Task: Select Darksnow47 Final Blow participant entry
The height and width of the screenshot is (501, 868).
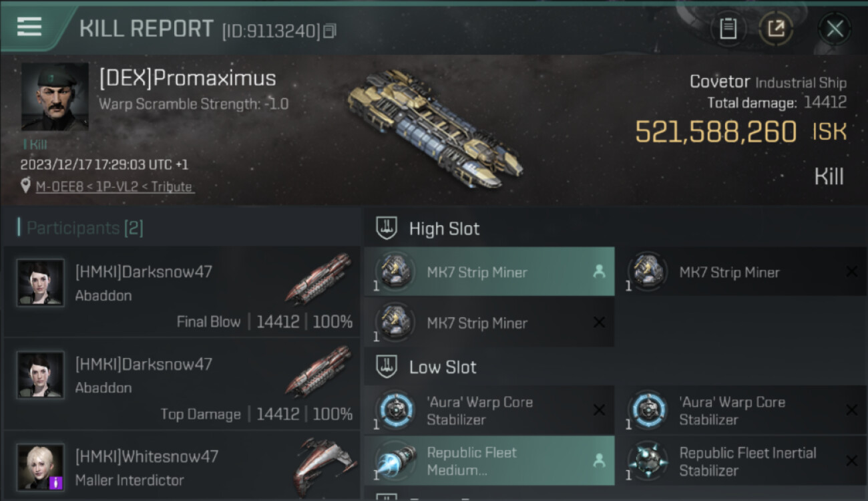Action: point(182,292)
